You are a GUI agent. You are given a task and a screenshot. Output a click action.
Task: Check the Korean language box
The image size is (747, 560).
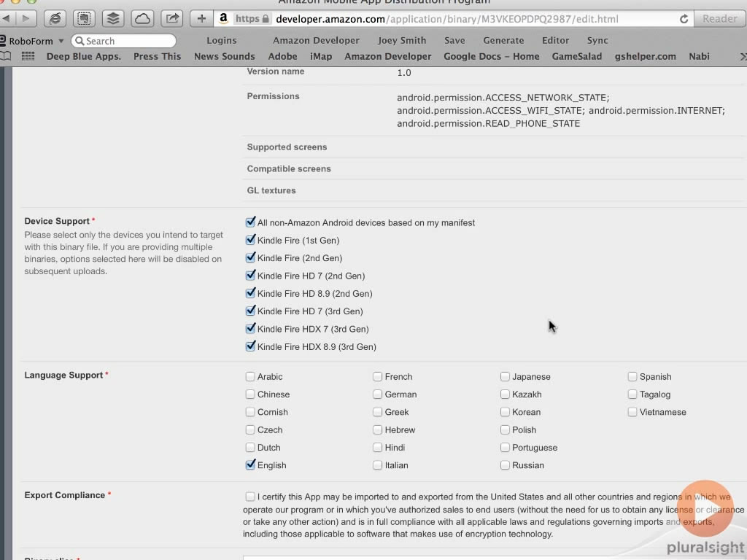click(505, 412)
